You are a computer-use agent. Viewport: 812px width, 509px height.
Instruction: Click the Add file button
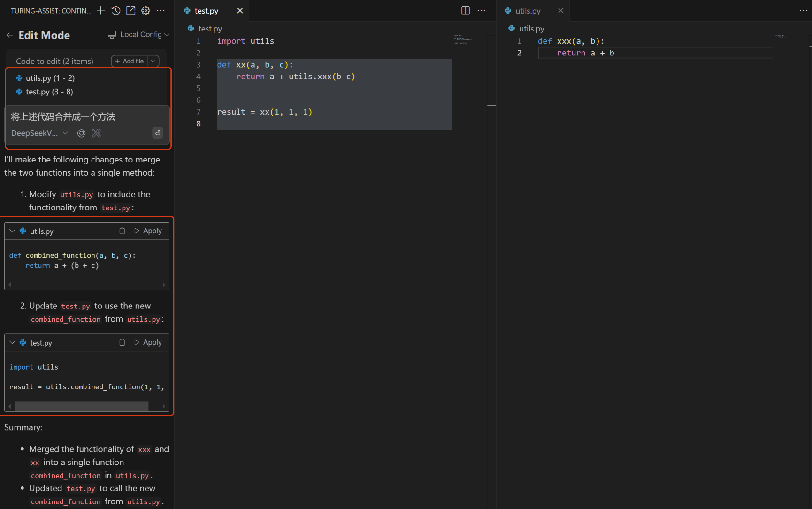click(x=130, y=61)
